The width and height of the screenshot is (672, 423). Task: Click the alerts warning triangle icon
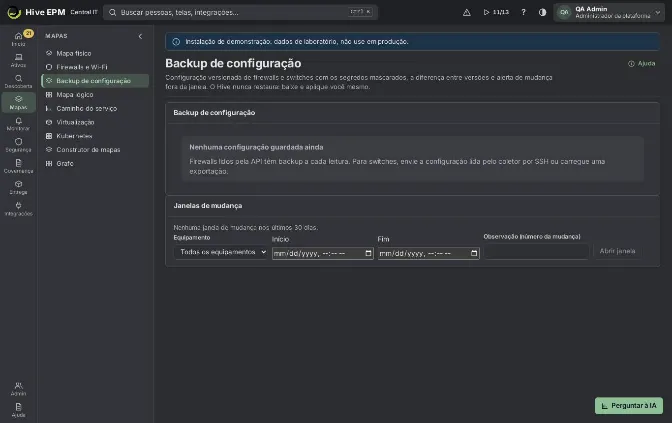(x=467, y=12)
